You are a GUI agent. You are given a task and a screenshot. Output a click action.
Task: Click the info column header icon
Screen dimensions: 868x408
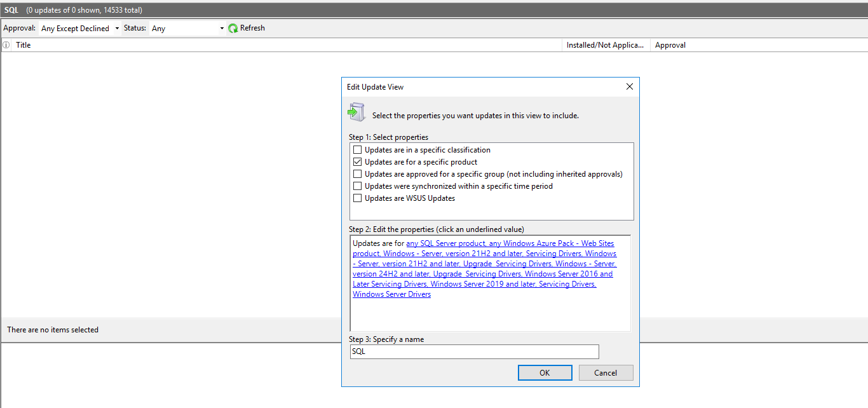[6, 45]
